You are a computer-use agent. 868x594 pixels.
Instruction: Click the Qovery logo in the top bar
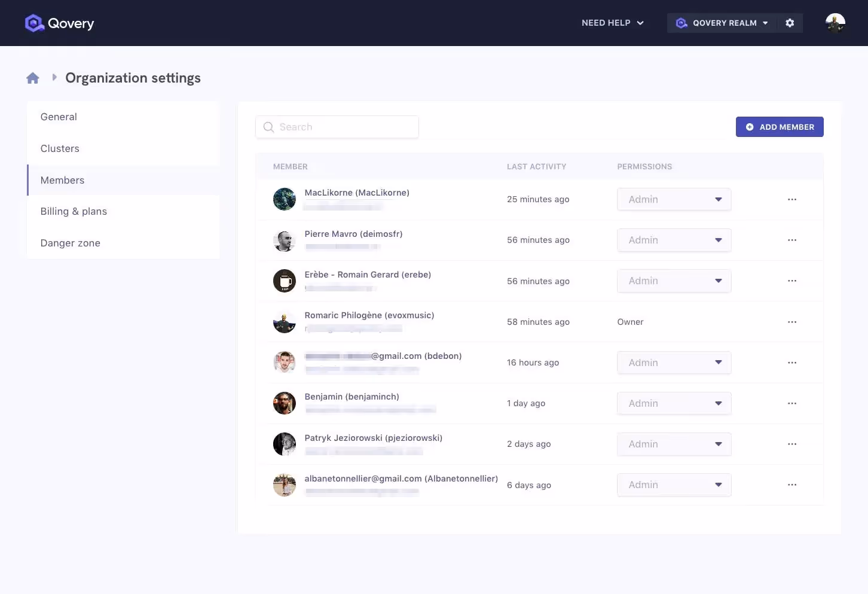click(59, 23)
